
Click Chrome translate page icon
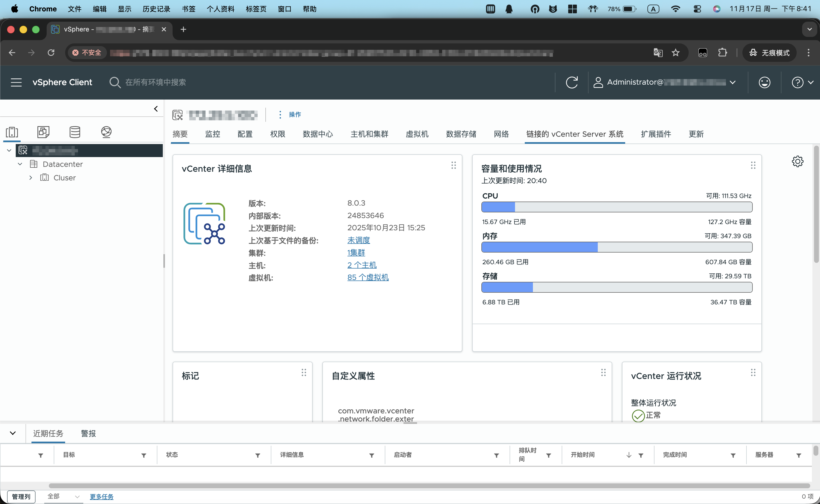pos(658,53)
